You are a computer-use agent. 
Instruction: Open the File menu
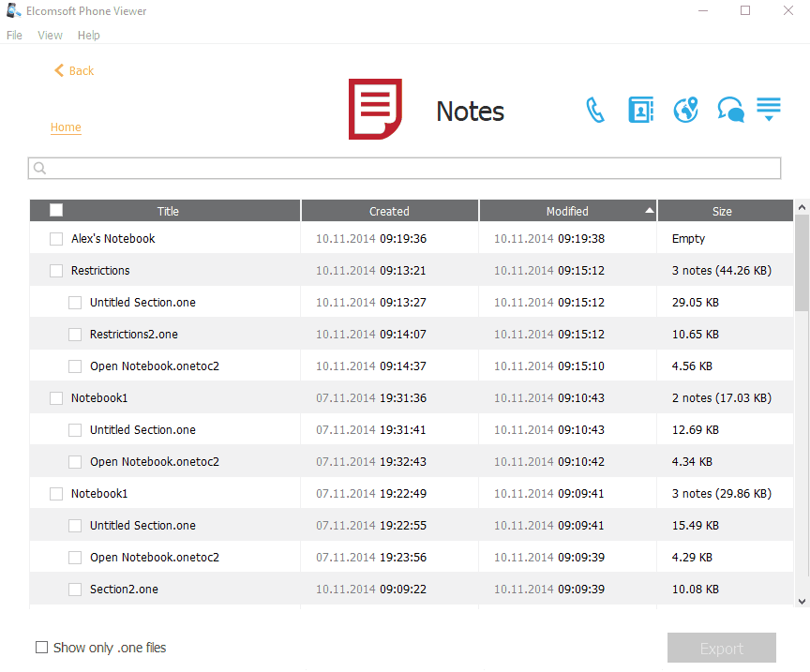(14, 36)
